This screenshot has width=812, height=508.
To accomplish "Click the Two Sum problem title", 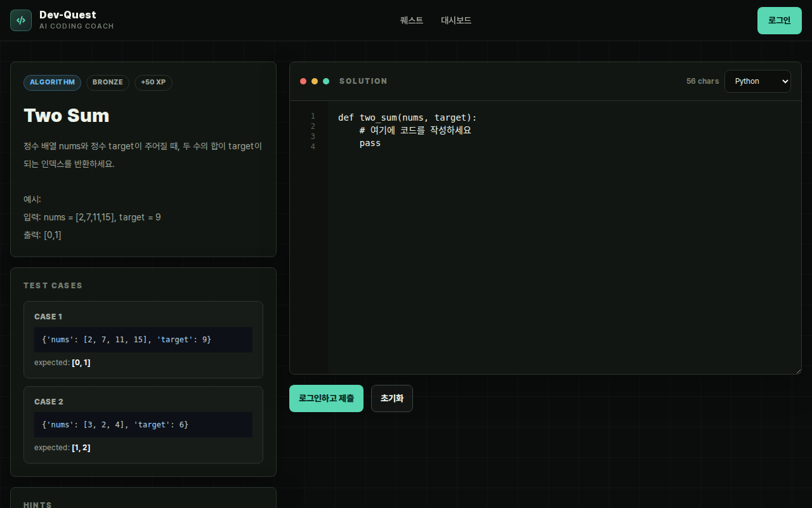I will pyautogui.click(x=67, y=116).
